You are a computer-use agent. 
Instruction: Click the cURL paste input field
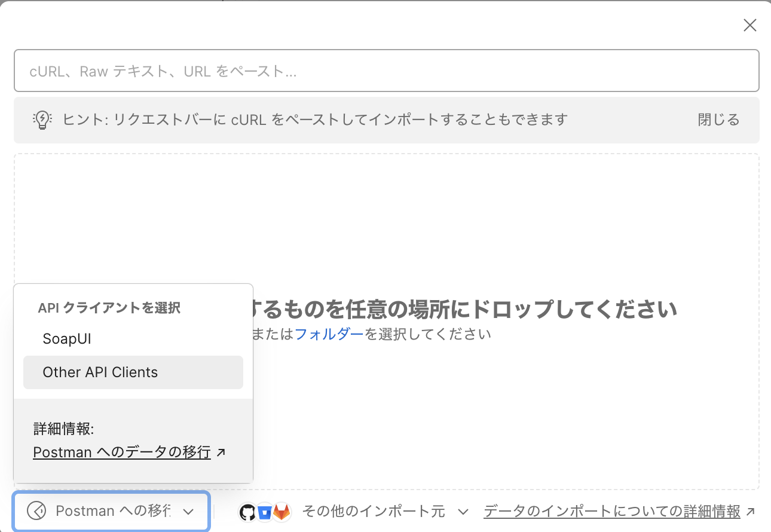pos(385,71)
